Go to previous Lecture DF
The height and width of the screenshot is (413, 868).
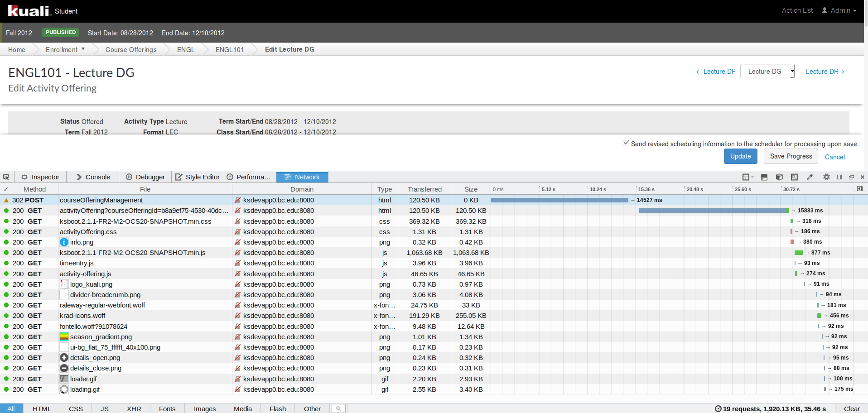pyautogui.click(x=715, y=72)
